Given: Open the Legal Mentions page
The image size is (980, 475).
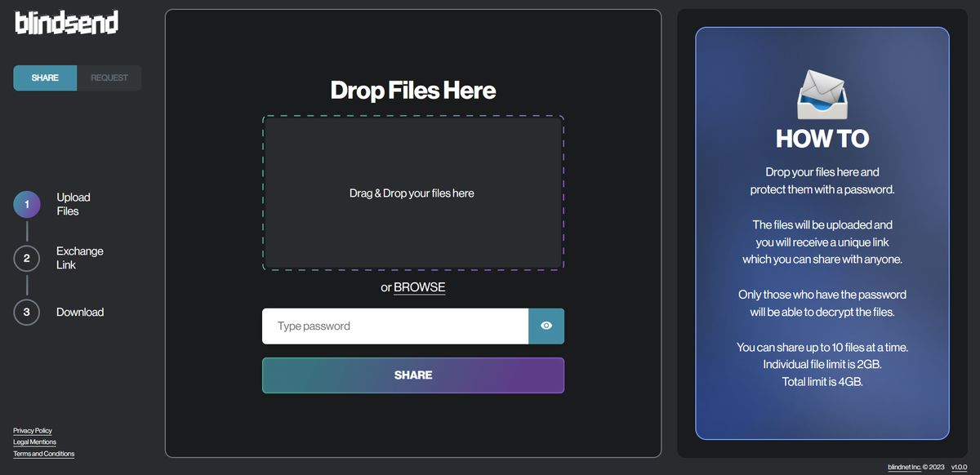Looking at the screenshot, I should (34, 442).
